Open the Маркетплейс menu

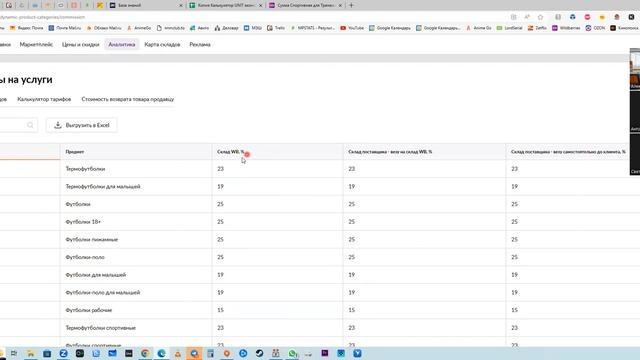(36, 44)
